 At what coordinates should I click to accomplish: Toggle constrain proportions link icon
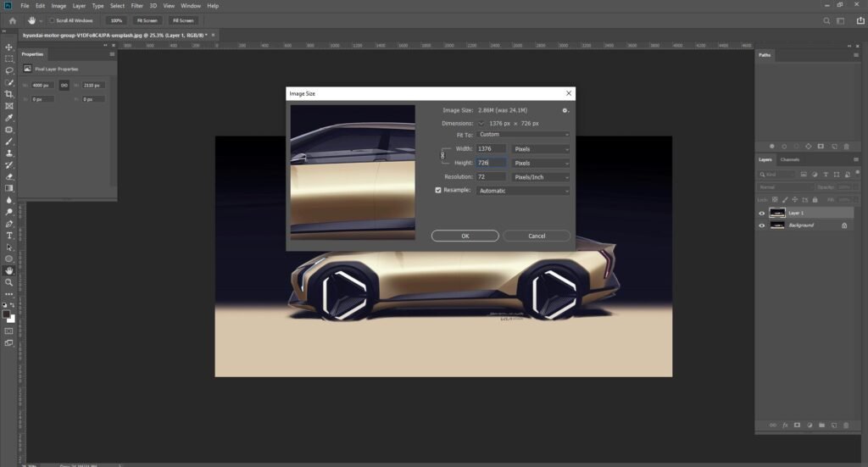click(442, 155)
